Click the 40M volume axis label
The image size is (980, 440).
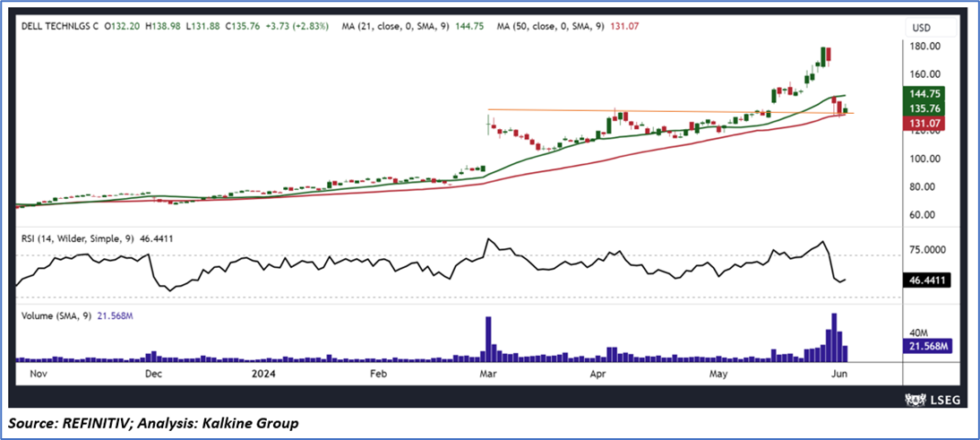[x=921, y=333]
